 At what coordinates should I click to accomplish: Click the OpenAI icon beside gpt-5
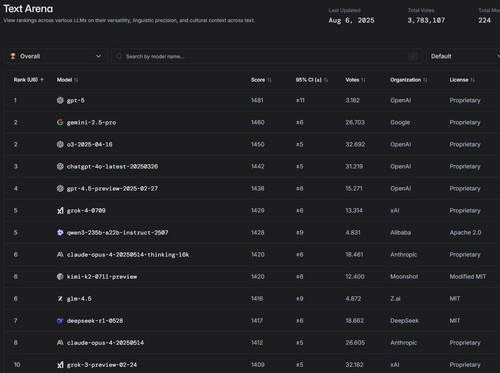[x=60, y=100]
